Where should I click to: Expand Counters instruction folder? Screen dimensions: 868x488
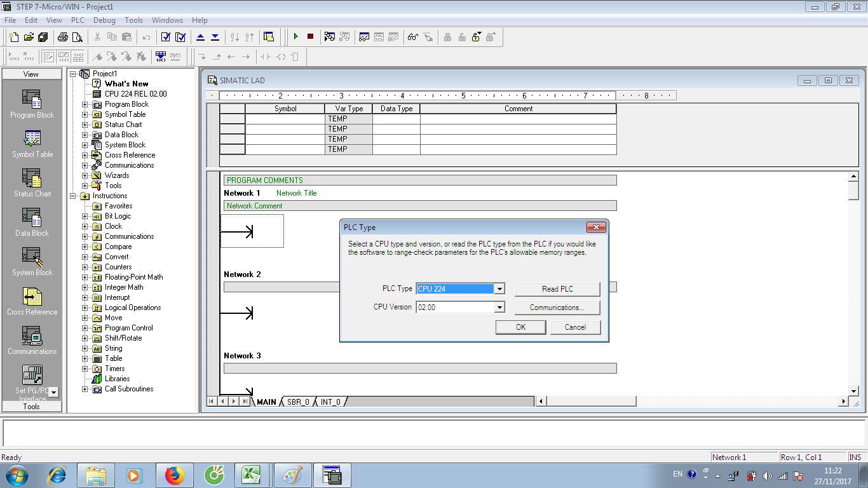pos(85,267)
